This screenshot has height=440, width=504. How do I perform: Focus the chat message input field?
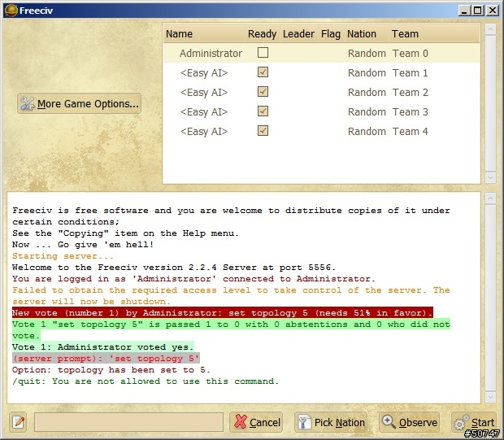tap(128, 422)
